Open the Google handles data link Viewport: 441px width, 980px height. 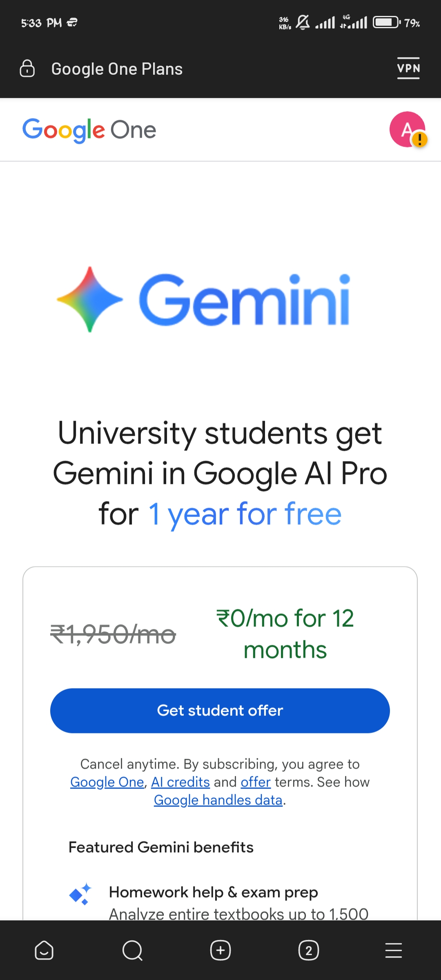(x=218, y=800)
